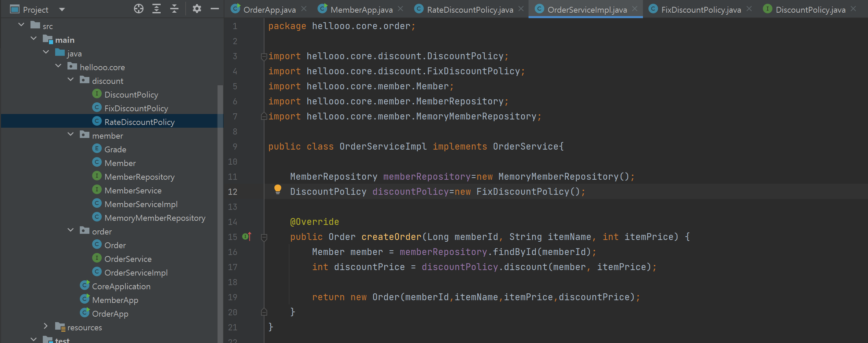Click MemoryMemberRepository() on line 11
The image size is (868, 343).
tap(564, 177)
